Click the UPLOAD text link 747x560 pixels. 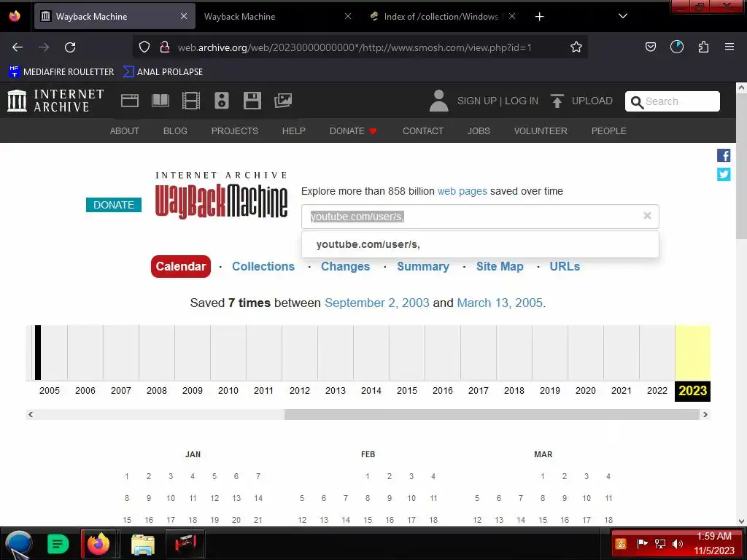coord(592,101)
